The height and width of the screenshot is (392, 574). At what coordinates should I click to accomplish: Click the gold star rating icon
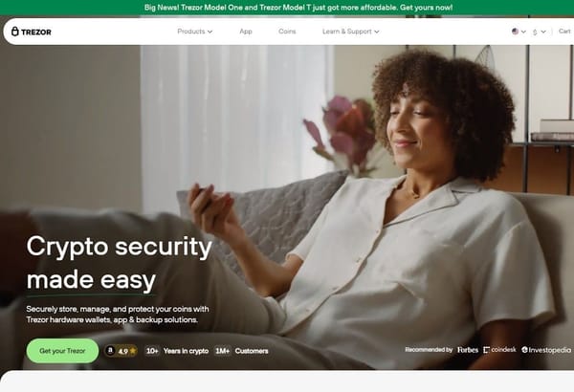133,351
